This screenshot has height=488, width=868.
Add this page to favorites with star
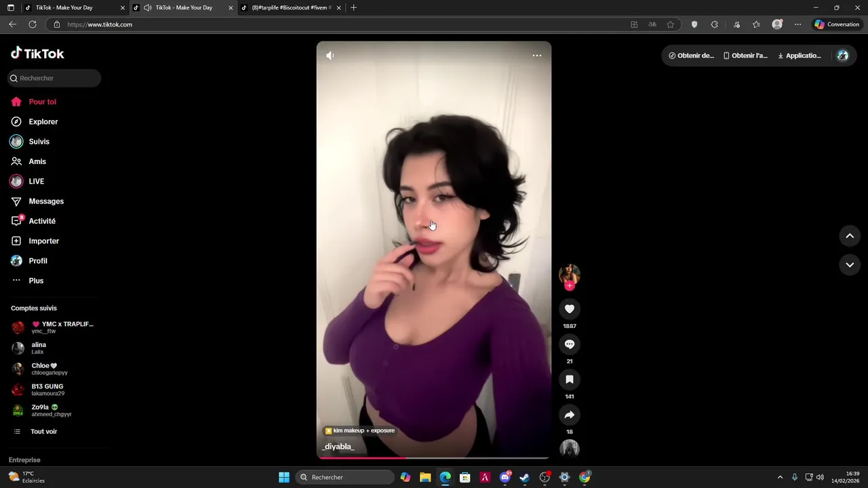[670, 24]
